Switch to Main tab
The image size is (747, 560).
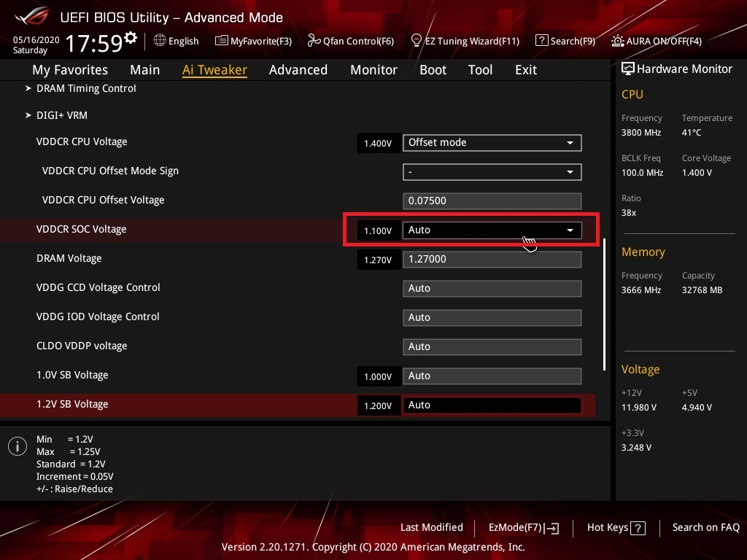(145, 70)
